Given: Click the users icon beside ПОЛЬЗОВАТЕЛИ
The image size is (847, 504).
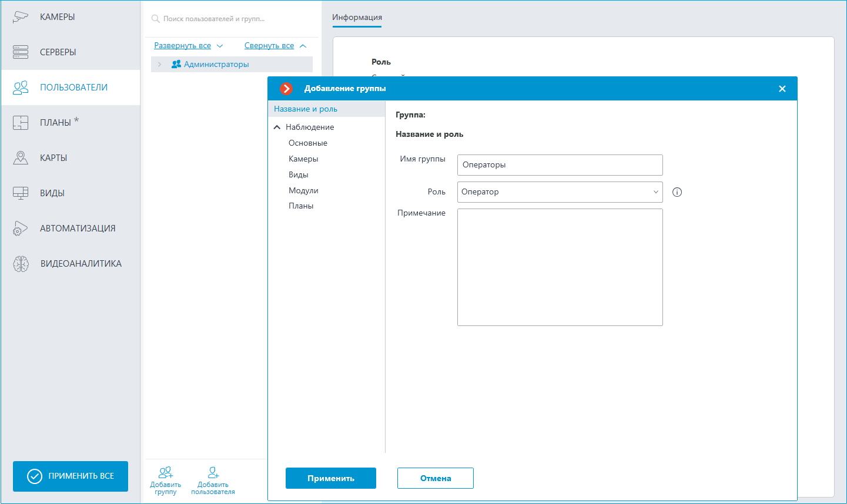Looking at the screenshot, I should 21,88.
